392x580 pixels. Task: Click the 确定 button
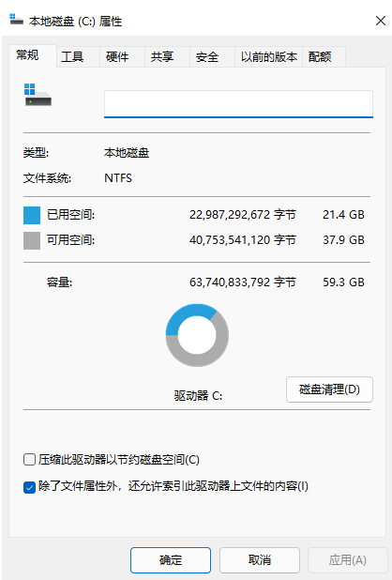[x=171, y=560]
